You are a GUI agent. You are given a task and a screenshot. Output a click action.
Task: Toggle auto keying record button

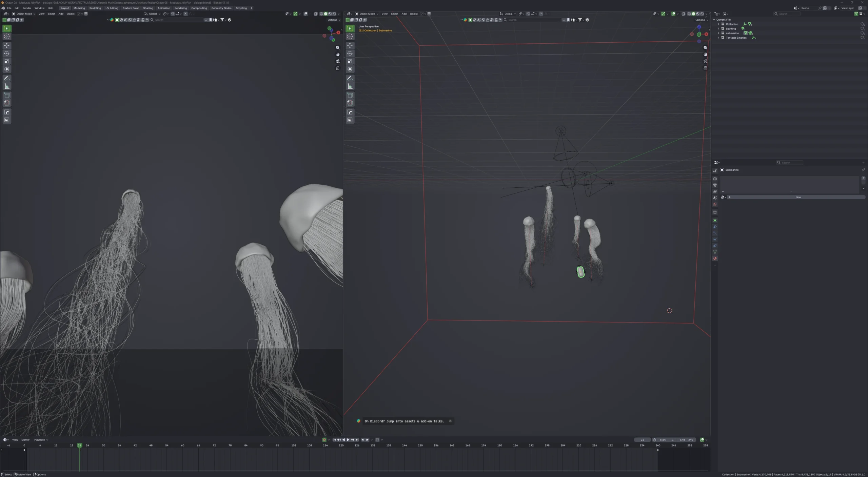pos(324,440)
